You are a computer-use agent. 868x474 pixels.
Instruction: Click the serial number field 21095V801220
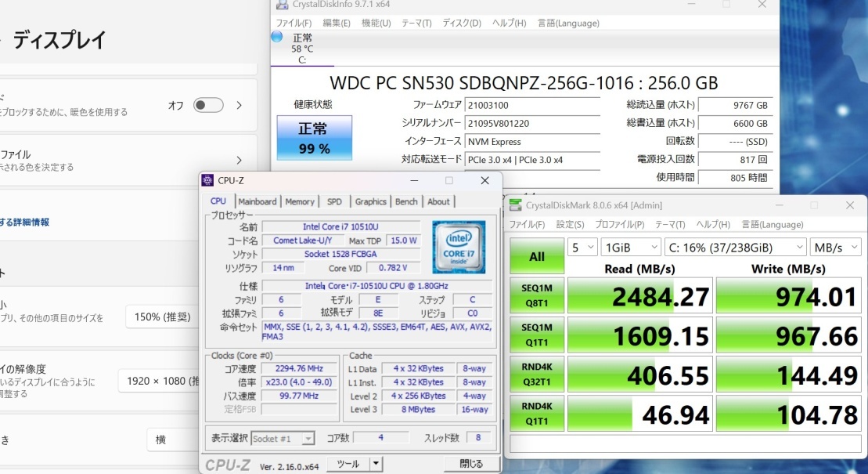(532, 124)
